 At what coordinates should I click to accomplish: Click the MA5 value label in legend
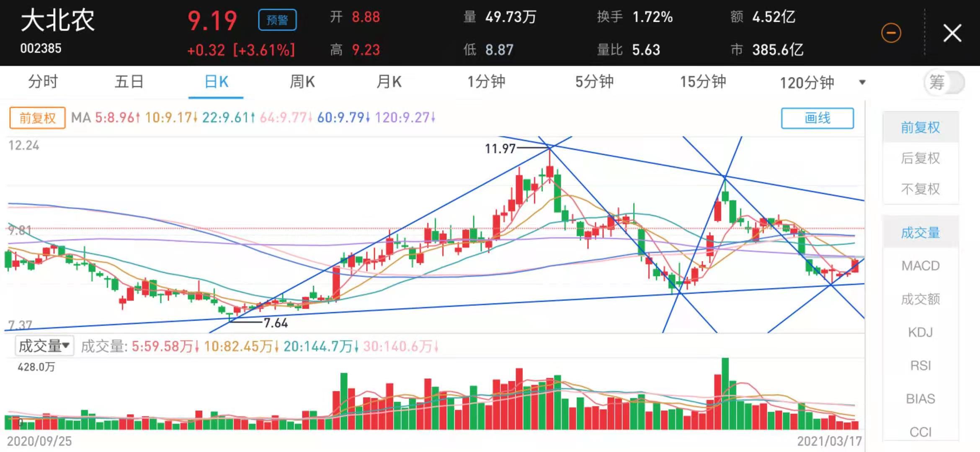(117, 118)
